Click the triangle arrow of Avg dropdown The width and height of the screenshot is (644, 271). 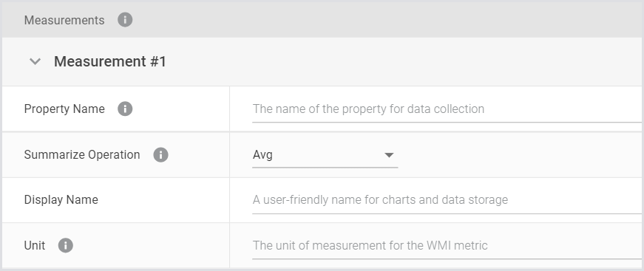[389, 155]
